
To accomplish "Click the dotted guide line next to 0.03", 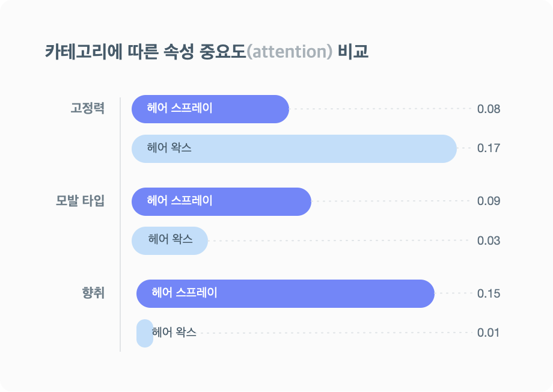I will [338, 240].
